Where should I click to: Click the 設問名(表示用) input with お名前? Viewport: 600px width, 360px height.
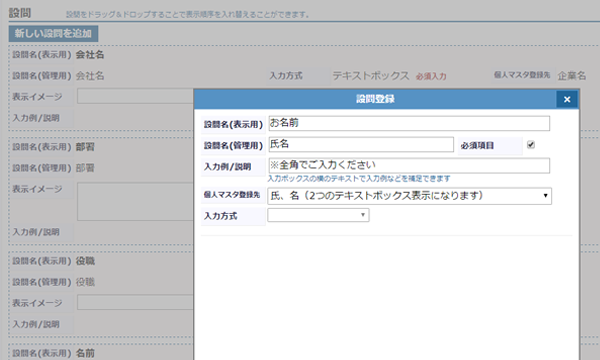pos(409,123)
